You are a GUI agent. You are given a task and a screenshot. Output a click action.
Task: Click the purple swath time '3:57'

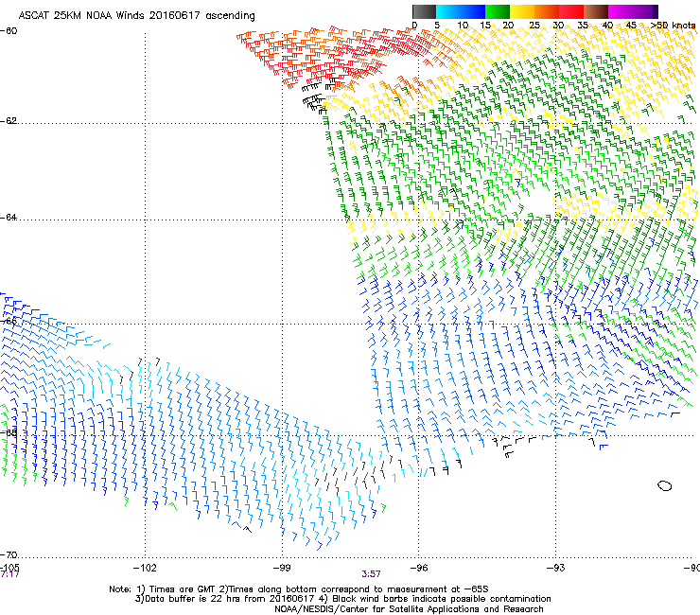[x=371, y=574]
